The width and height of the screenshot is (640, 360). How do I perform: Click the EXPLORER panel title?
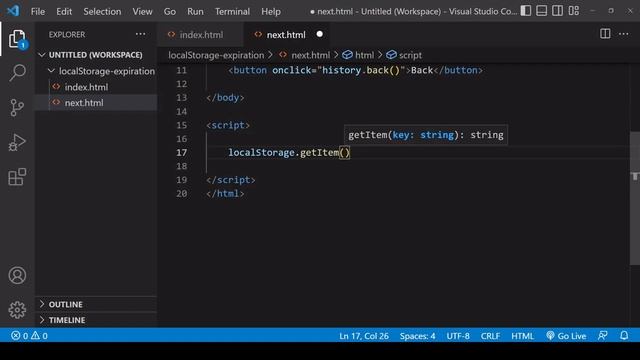click(67, 34)
